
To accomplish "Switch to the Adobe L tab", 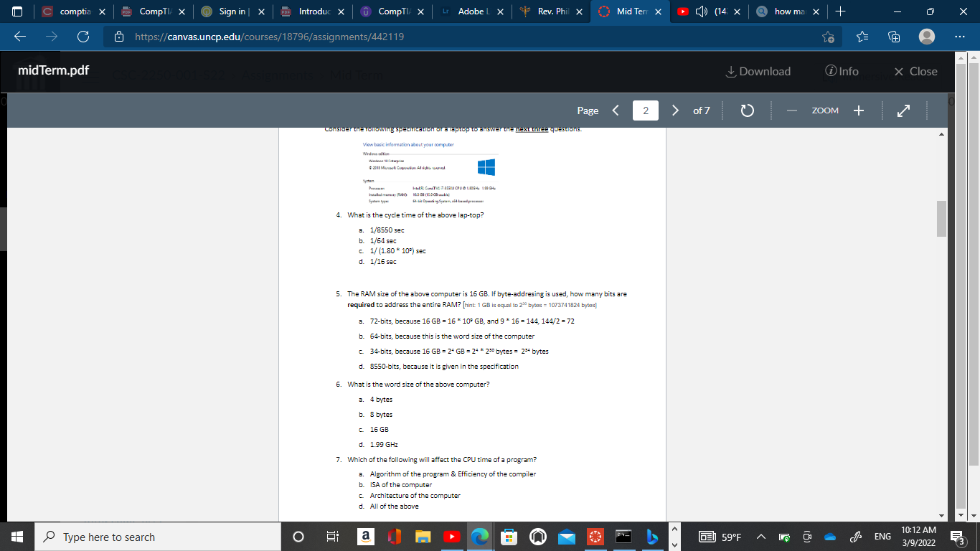I will tap(472, 11).
